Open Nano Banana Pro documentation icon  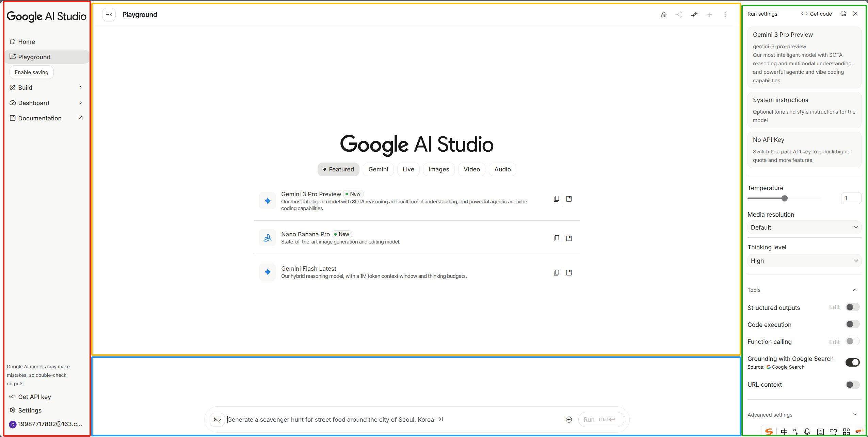[569, 238]
